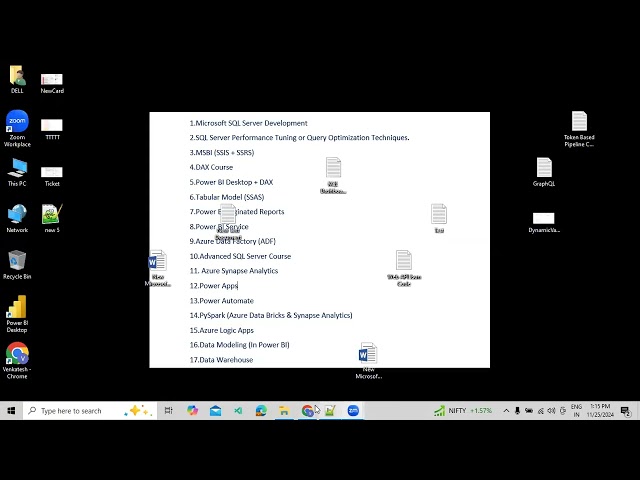Screen dimensions: 640x480
Task: Open the Token Based Pipeline text file
Action: (x=579, y=129)
